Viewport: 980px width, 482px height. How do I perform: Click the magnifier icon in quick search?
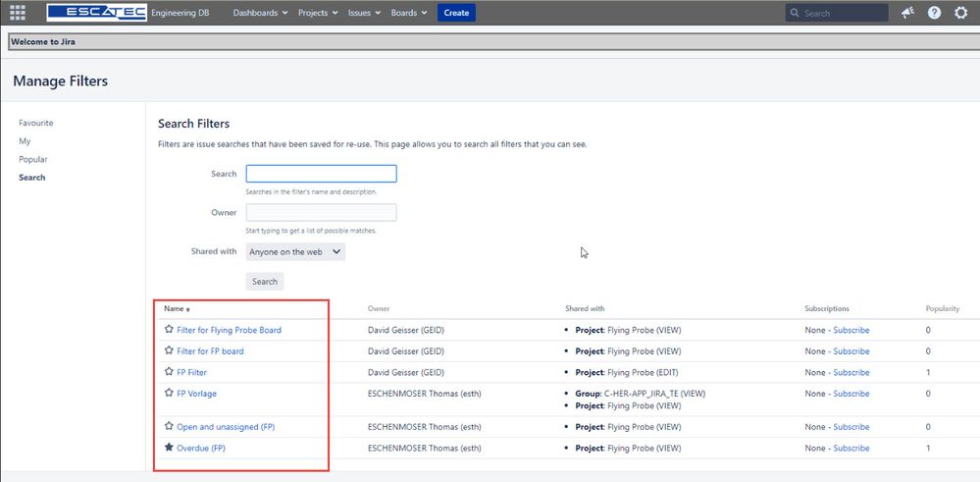(x=795, y=13)
